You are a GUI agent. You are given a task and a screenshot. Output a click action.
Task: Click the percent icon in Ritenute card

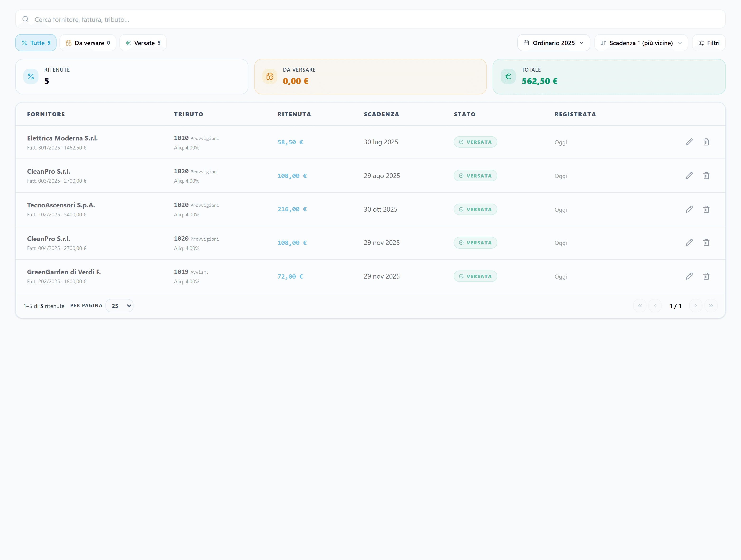31,77
